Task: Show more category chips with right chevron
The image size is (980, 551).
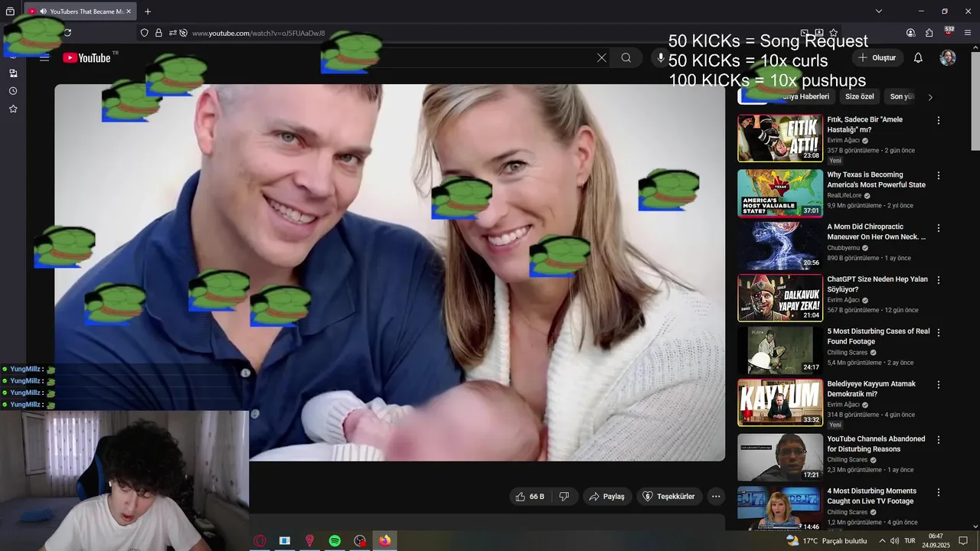Action: [x=930, y=97]
